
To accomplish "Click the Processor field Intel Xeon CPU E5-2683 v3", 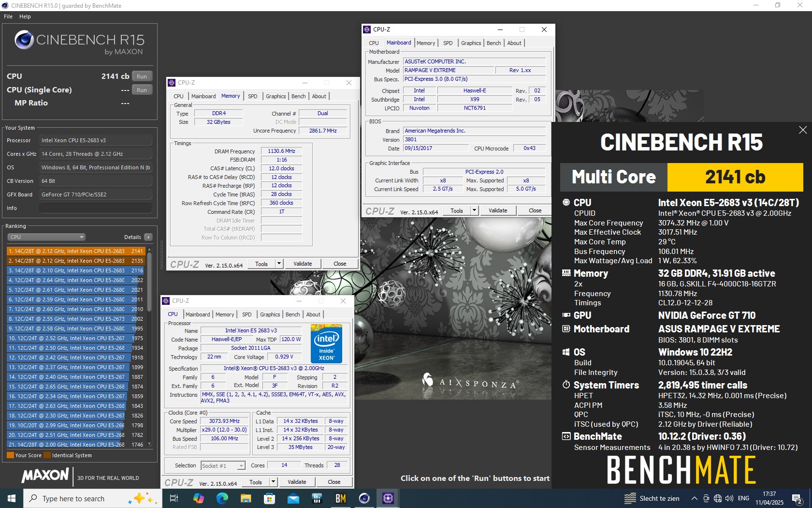I will [x=96, y=140].
